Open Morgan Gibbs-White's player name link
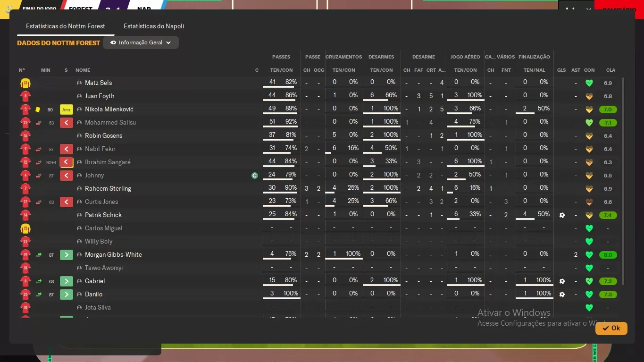 coord(113,255)
